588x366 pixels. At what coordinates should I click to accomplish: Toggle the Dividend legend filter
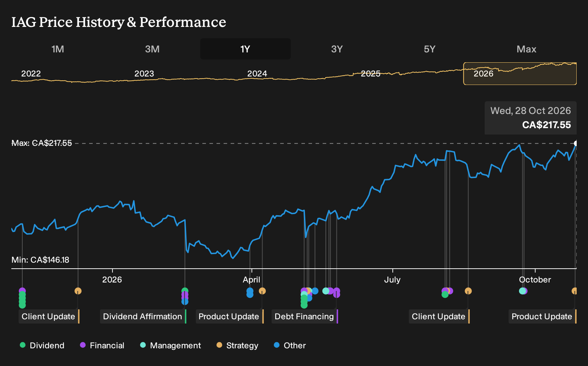click(42, 345)
